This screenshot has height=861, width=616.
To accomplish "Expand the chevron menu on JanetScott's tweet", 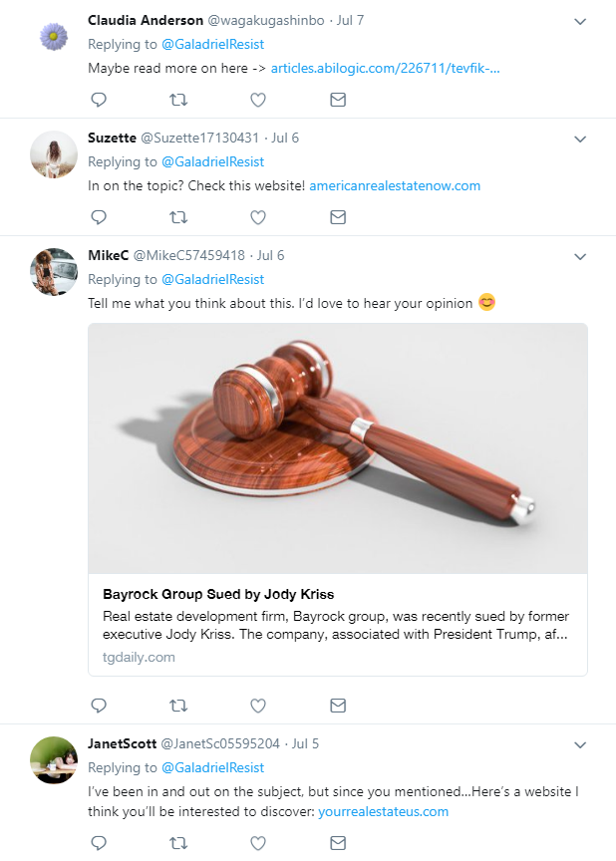I will tap(581, 744).
